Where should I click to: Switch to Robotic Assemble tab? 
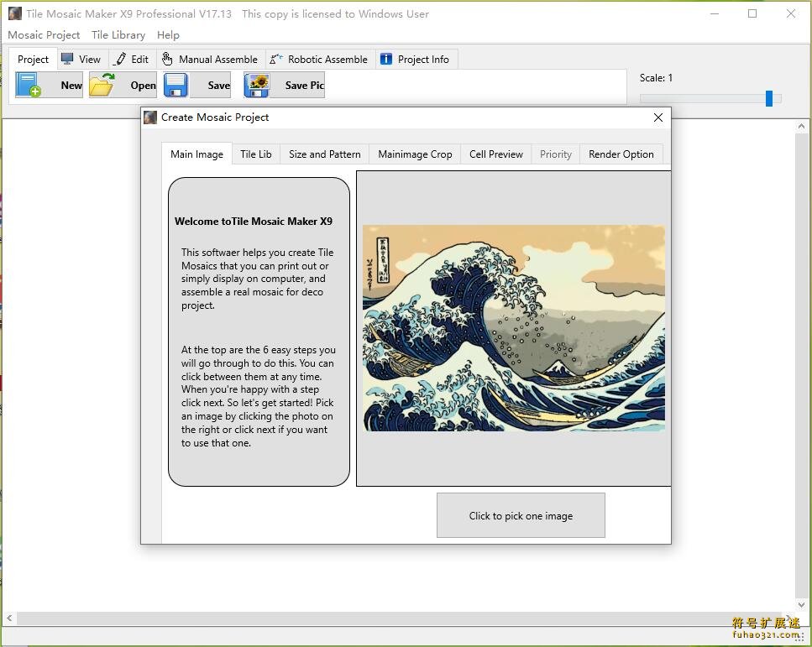(319, 60)
